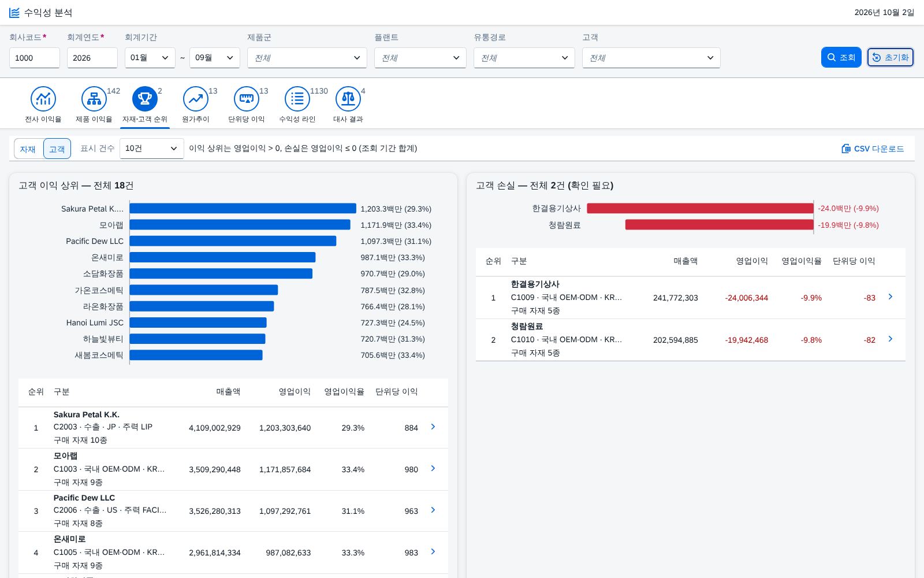Switch the segment toggle to 자재
924x578 pixels.
[x=28, y=149]
